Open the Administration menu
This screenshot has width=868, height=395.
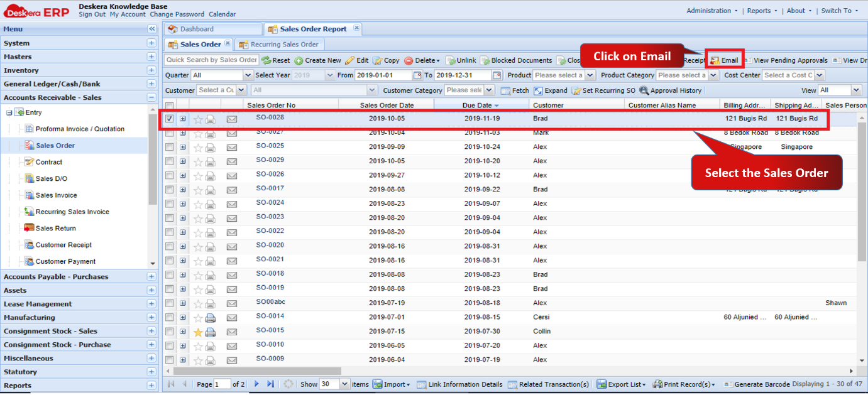pos(712,11)
